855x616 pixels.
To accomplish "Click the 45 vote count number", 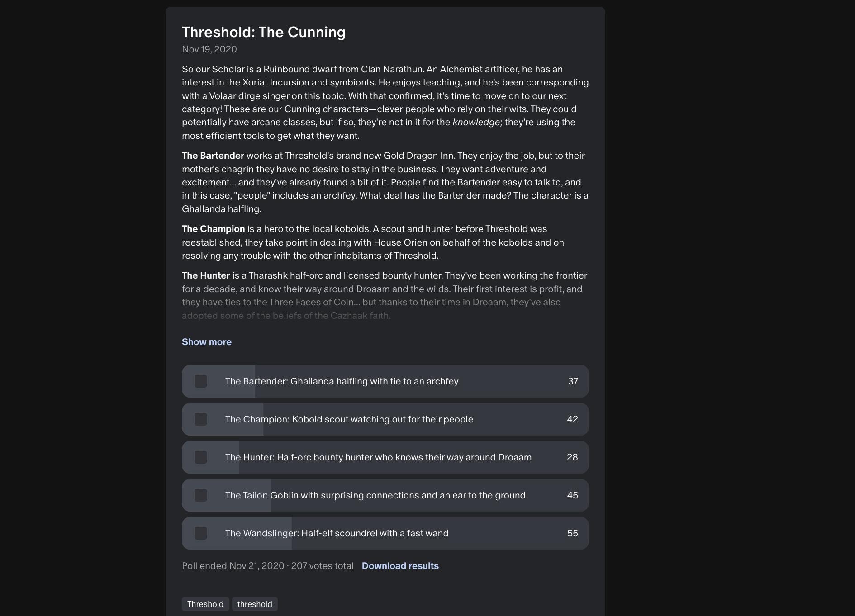I will pos(572,495).
